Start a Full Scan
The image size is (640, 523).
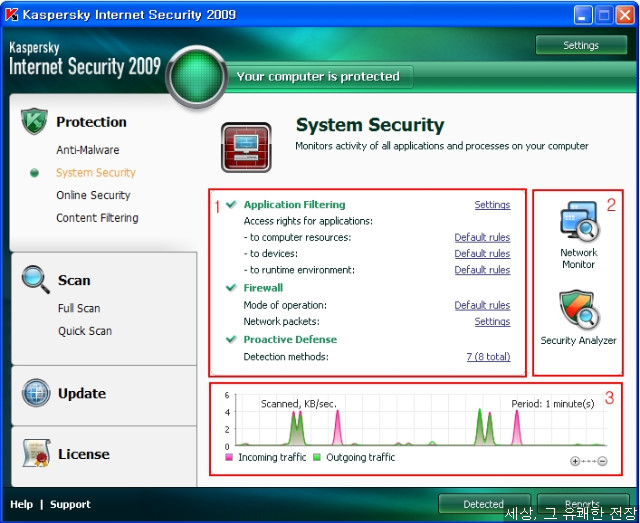(x=79, y=308)
